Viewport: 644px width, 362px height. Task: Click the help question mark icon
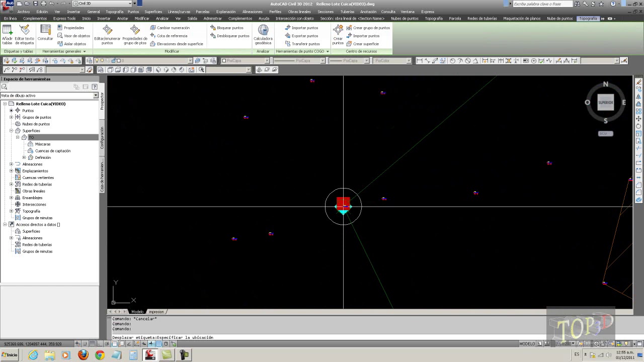tap(613, 4)
